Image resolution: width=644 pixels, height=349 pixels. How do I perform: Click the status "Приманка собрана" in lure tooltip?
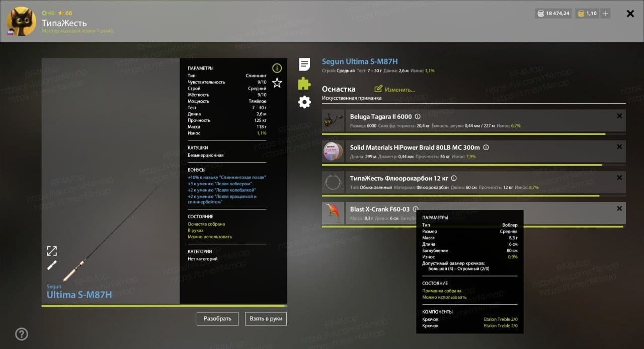[442, 291]
